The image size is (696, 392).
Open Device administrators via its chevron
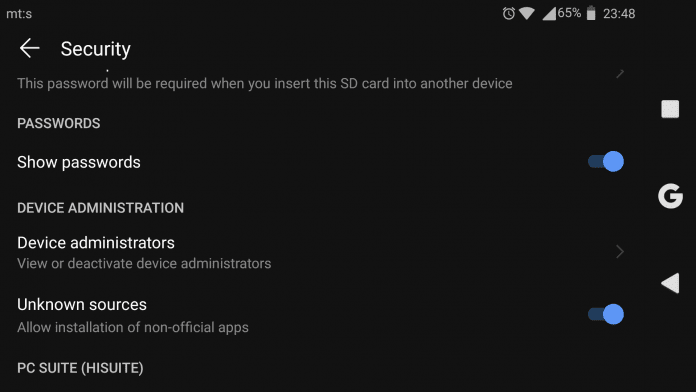[620, 252]
